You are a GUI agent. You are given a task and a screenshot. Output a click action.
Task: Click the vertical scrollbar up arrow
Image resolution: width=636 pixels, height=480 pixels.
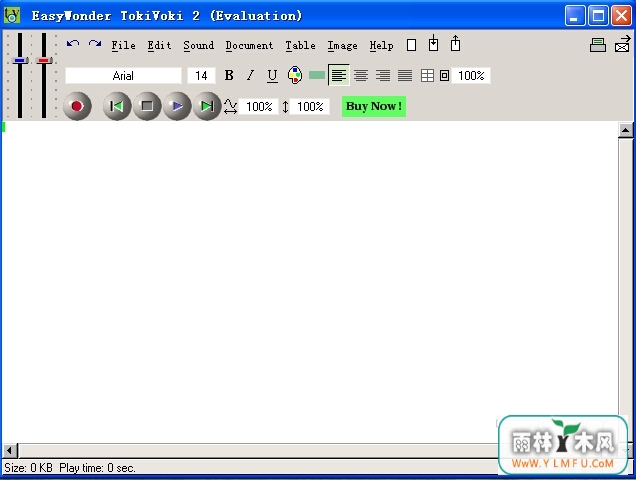click(x=625, y=130)
